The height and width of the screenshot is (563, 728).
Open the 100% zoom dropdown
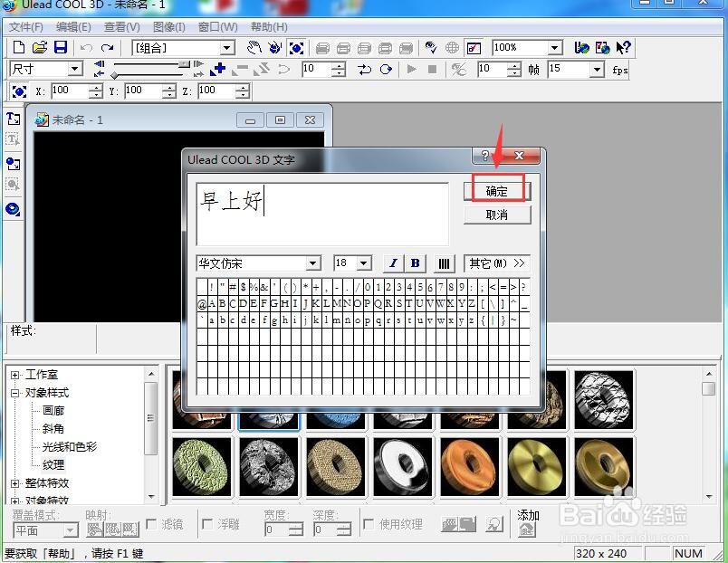pos(554,47)
